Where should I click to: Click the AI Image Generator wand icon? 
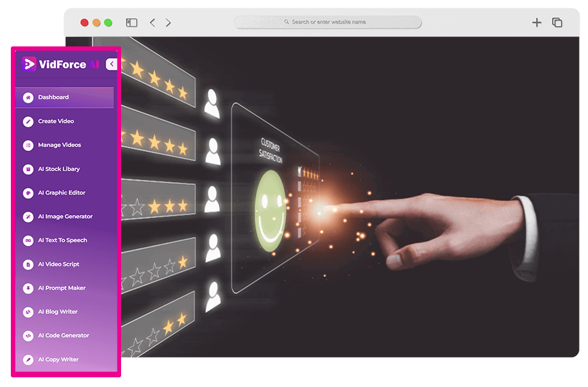(28, 216)
